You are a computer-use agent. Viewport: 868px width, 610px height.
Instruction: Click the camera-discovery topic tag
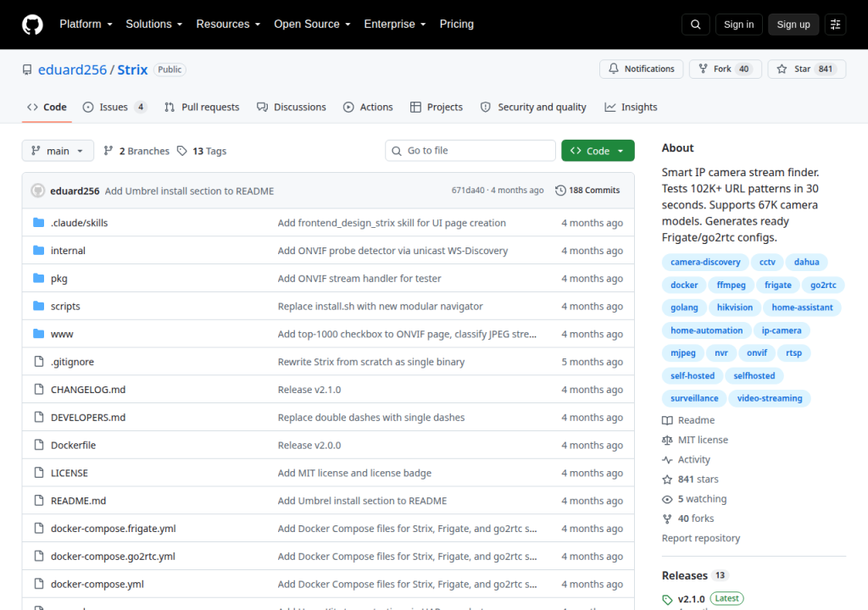[705, 262]
